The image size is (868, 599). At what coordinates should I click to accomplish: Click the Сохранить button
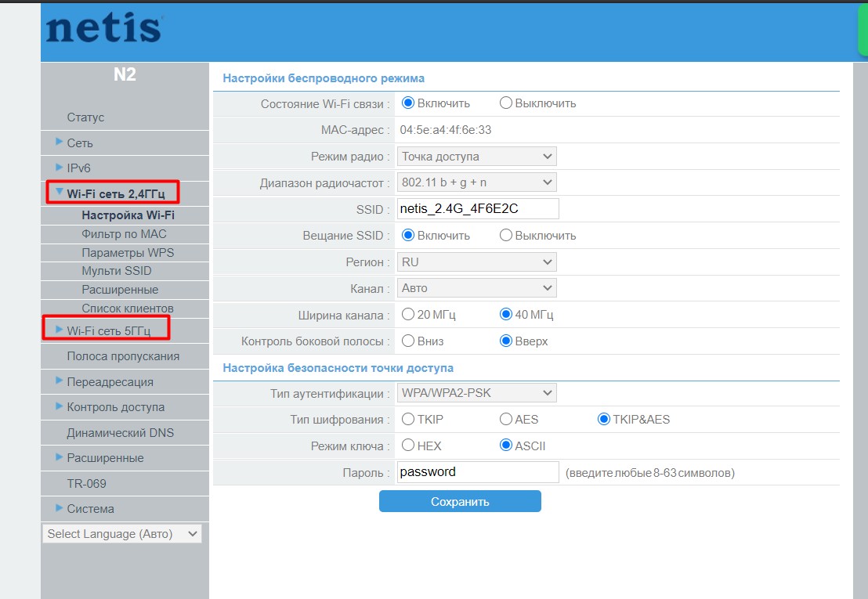coord(460,501)
